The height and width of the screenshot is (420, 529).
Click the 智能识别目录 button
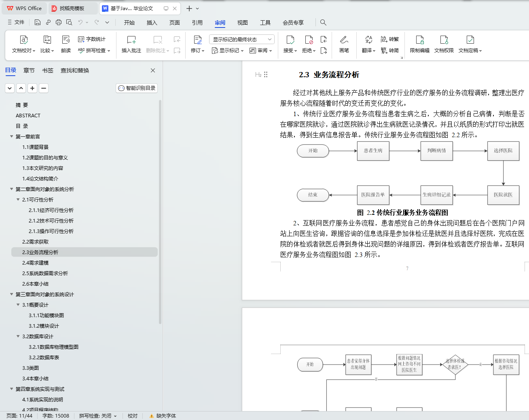click(137, 88)
